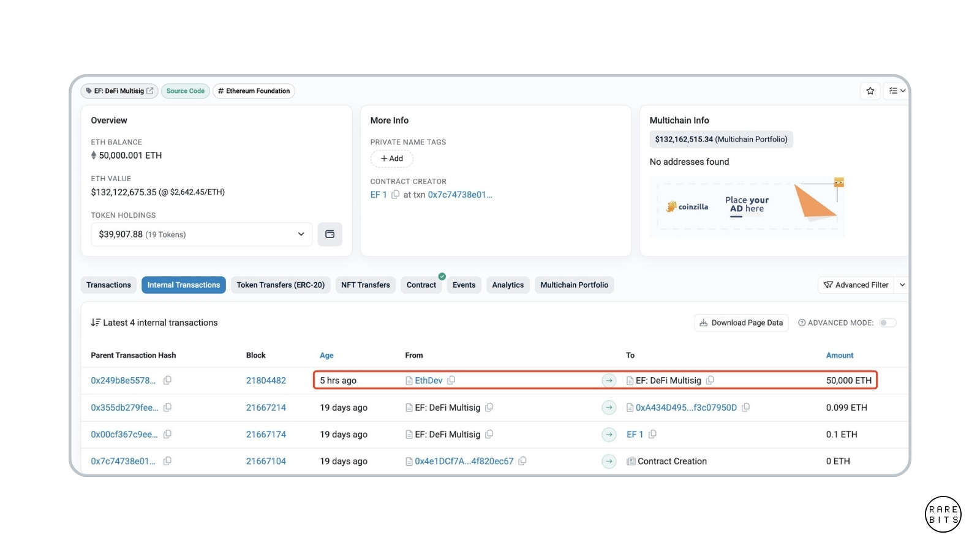Viewport: 980px width, 551px height.
Task: Open creation transaction 0x7c74738e01 in More Info
Action: coord(460,195)
